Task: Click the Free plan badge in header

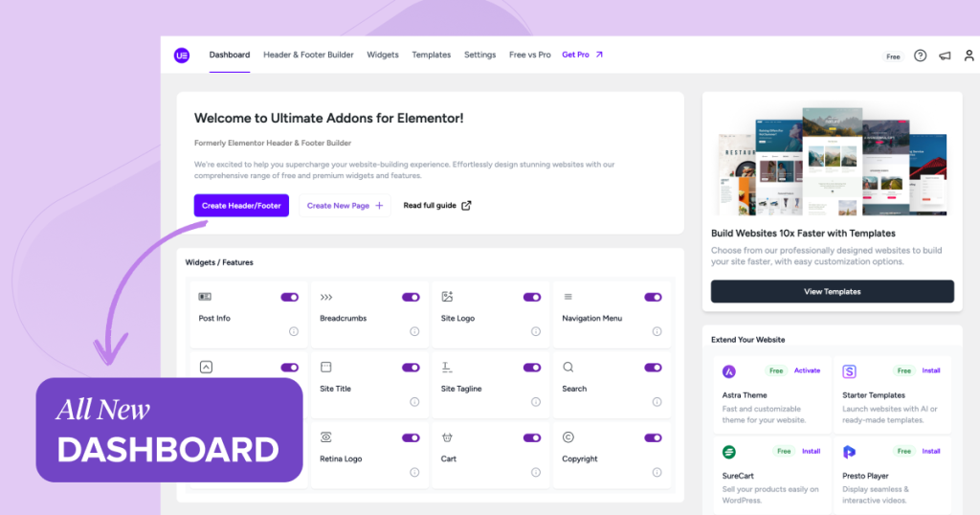Action: (893, 56)
